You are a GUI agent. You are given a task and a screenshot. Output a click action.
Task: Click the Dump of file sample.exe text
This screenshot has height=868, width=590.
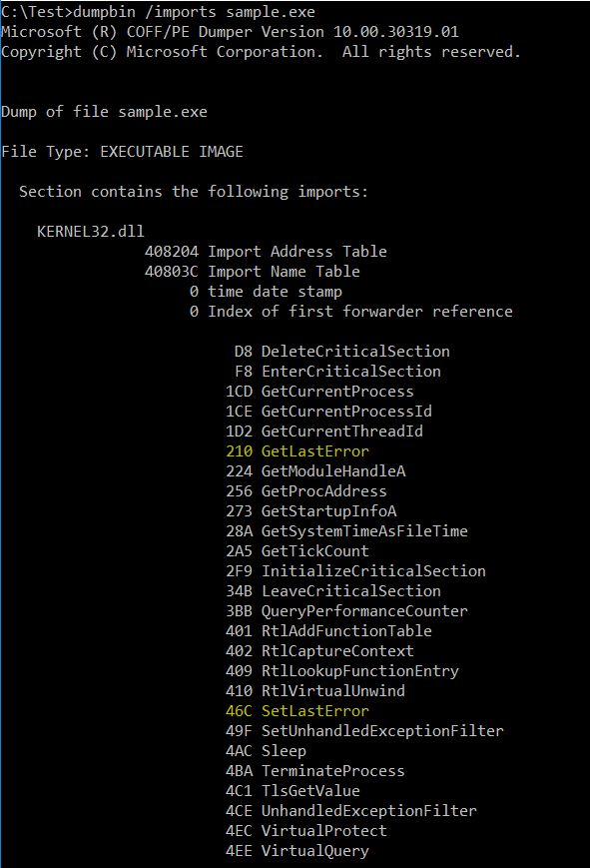[104, 112]
